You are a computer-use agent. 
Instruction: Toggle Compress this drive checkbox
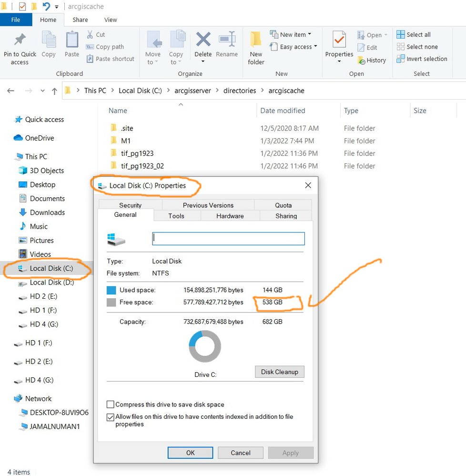111,405
